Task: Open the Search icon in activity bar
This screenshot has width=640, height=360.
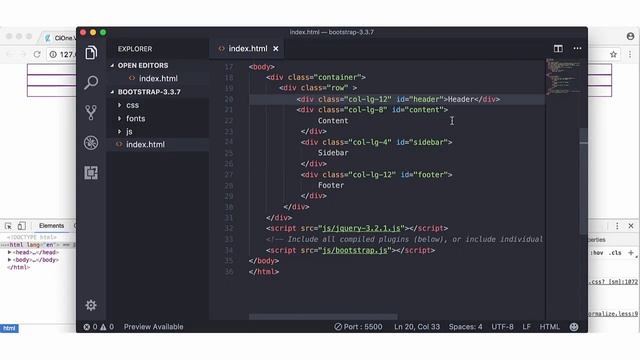Action: pos(91,82)
